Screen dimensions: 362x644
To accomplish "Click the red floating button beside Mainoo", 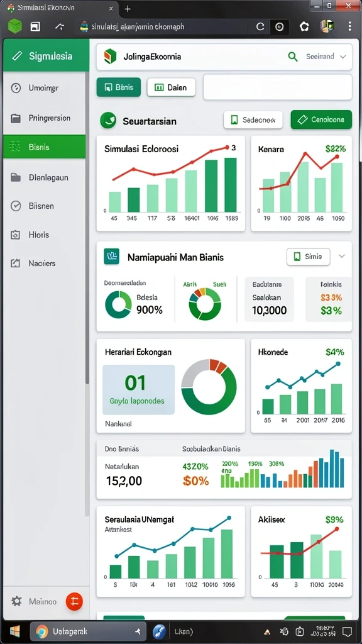I will 74,602.
